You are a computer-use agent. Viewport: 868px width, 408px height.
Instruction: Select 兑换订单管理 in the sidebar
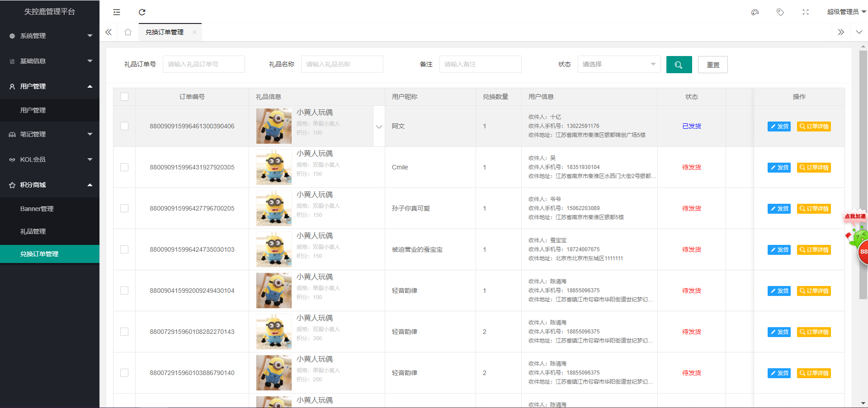click(50, 254)
